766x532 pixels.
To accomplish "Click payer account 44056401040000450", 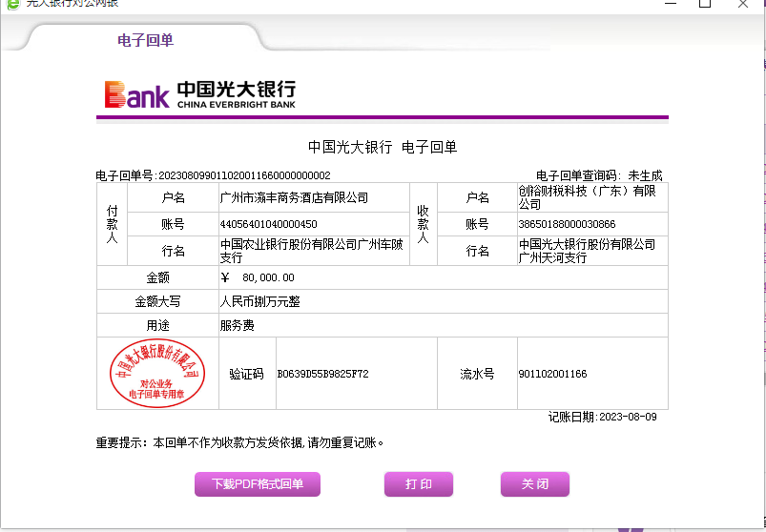I will click(x=269, y=224).
